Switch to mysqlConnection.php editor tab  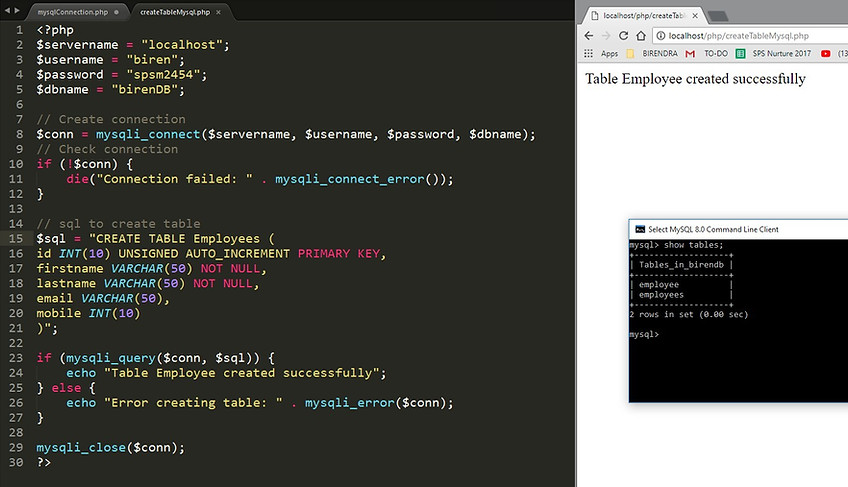[x=73, y=12]
